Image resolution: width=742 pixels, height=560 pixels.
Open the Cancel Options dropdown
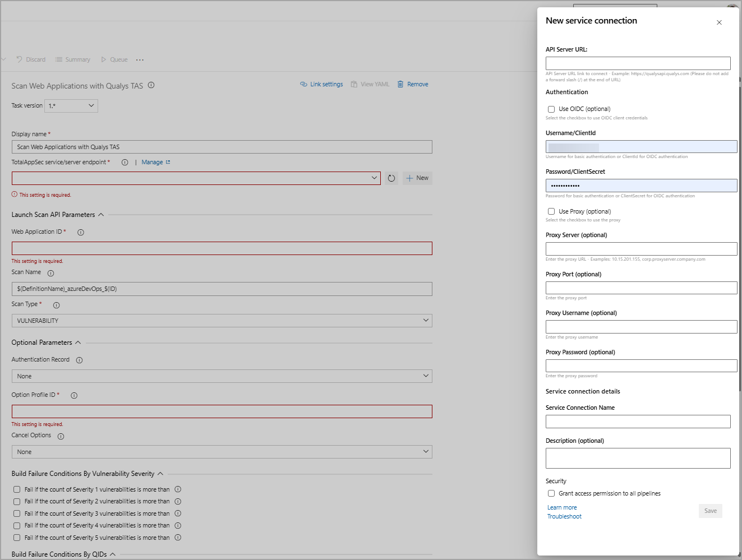pyautogui.click(x=222, y=452)
